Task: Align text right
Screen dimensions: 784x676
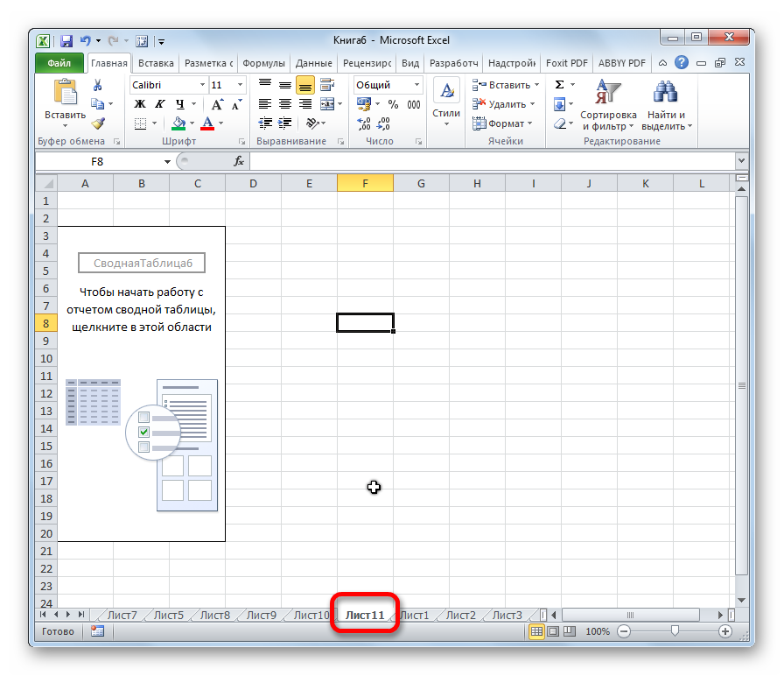Action: tap(305, 104)
